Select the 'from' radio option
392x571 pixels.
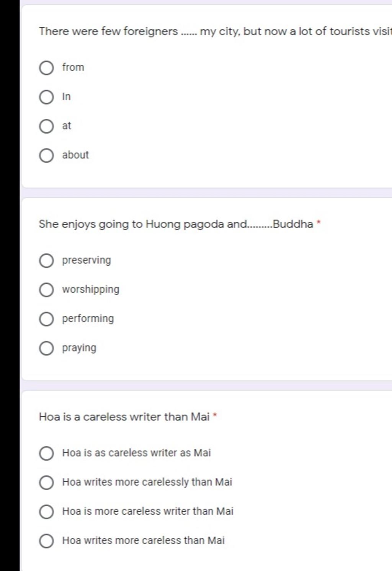pyautogui.click(x=46, y=68)
